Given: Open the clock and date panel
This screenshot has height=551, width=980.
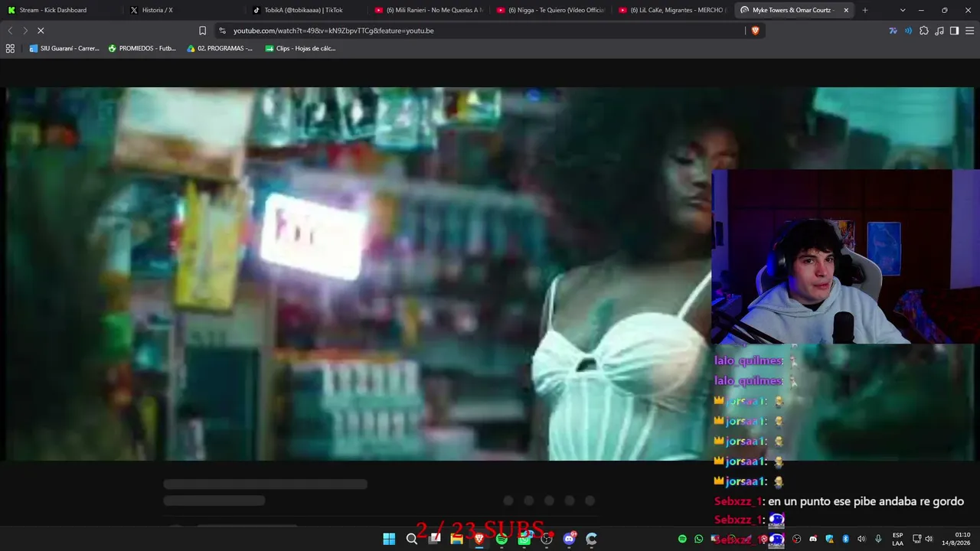Looking at the screenshot, I should point(956,539).
